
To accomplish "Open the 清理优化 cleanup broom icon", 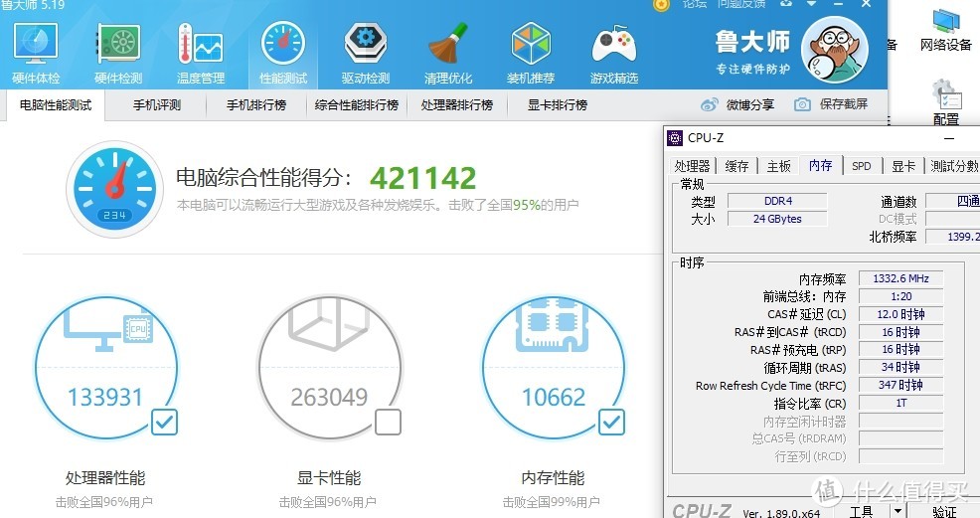I will pos(448,53).
